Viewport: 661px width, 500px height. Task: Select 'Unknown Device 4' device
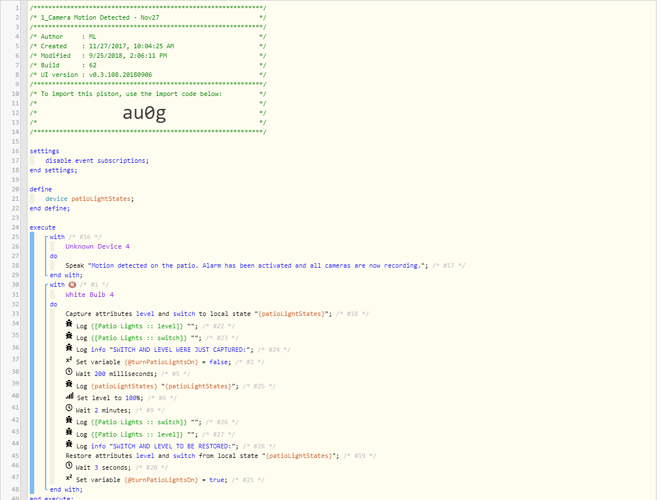pyautogui.click(x=97, y=246)
